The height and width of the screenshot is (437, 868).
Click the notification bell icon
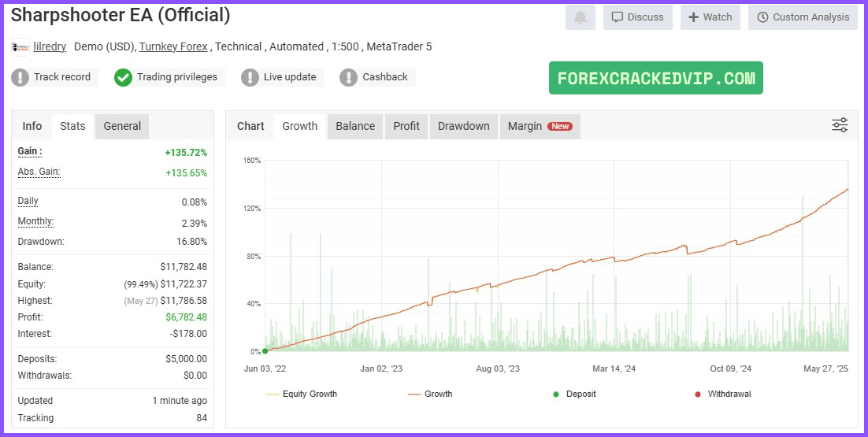click(x=581, y=17)
